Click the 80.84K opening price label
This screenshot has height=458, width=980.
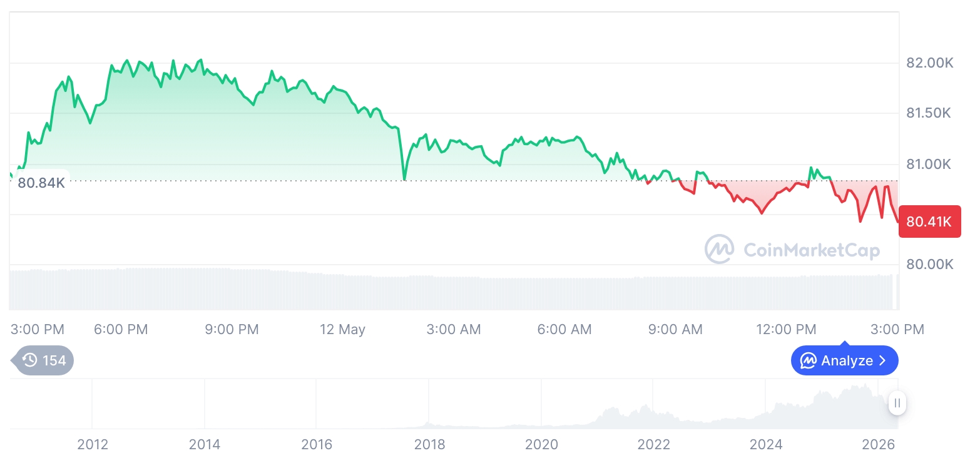tap(41, 183)
